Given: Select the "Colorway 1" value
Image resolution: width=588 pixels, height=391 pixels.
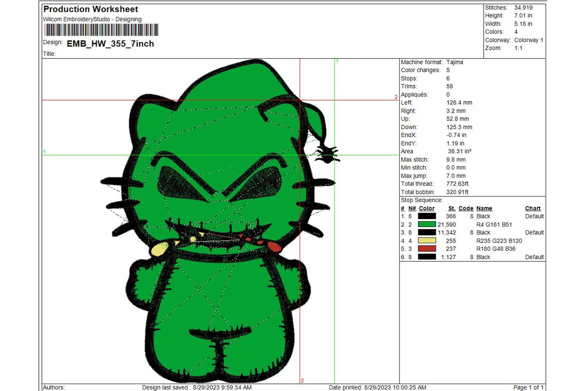Looking at the screenshot, I should point(528,40).
